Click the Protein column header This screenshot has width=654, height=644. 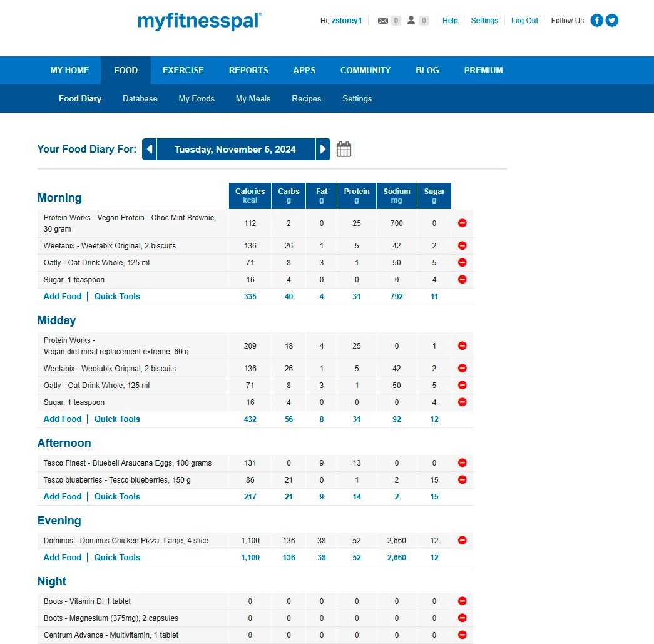point(357,196)
